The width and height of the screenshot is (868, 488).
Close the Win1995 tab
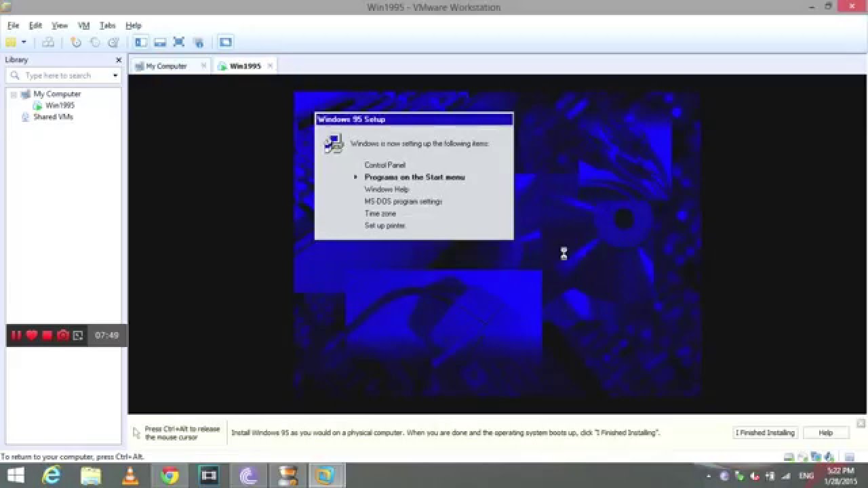[x=270, y=66]
